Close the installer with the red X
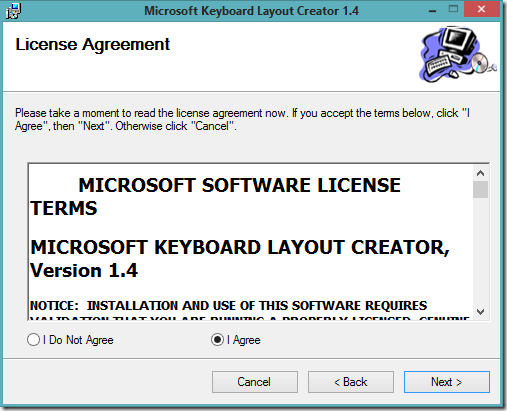 [x=481, y=9]
